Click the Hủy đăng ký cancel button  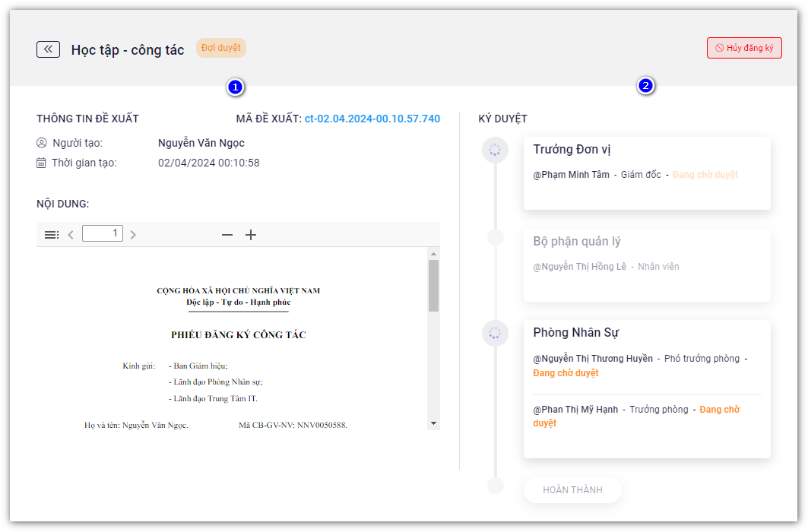(743, 48)
